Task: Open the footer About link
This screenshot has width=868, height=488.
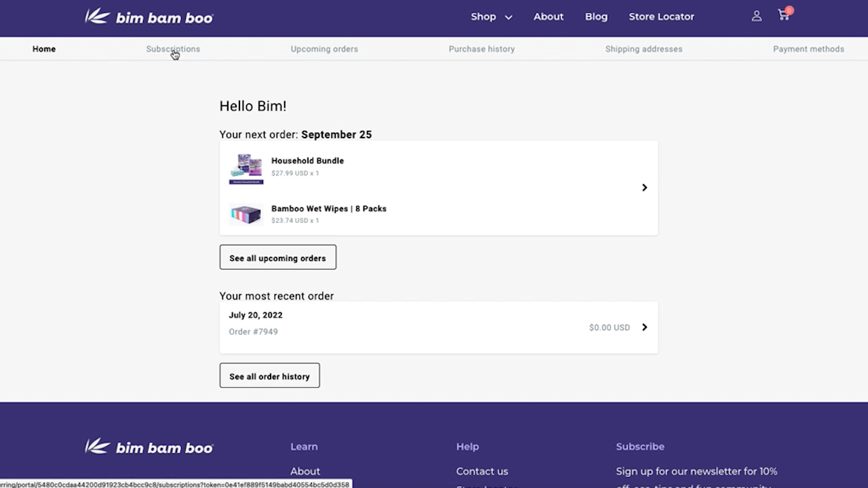Action: 305,471
